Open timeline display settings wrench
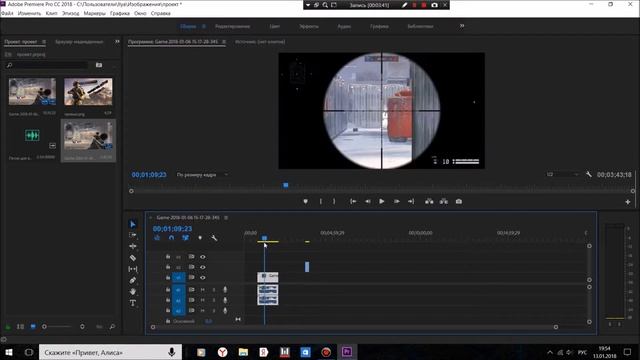 pos(214,238)
